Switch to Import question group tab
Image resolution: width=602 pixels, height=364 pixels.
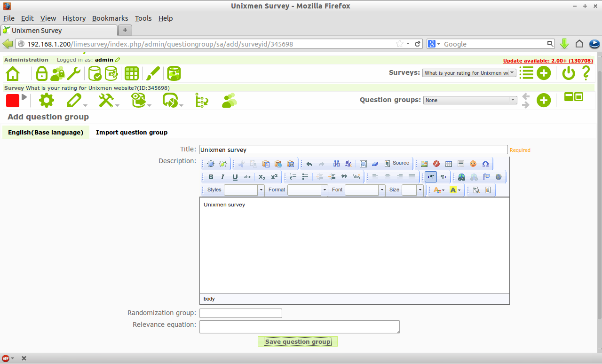(132, 133)
